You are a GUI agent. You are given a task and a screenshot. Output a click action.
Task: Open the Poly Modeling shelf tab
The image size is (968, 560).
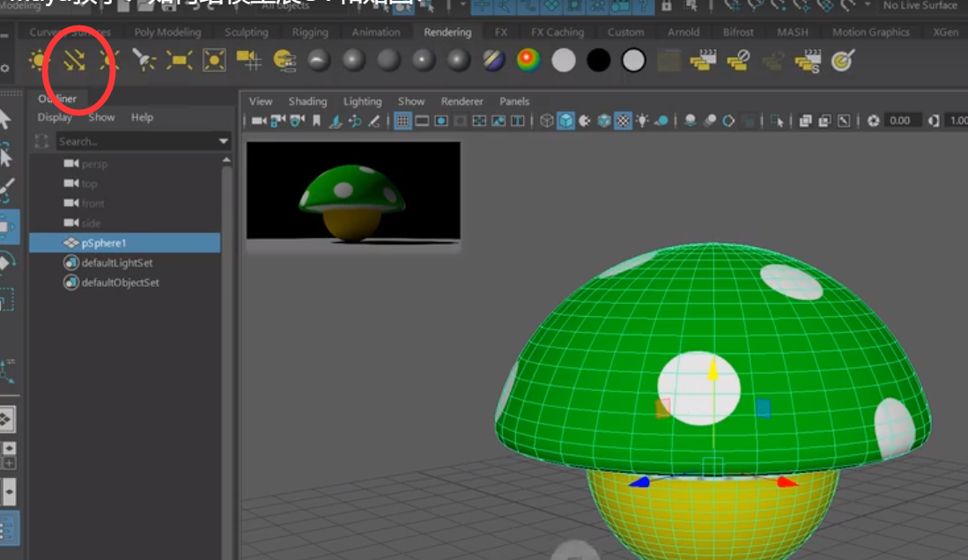click(167, 33)
